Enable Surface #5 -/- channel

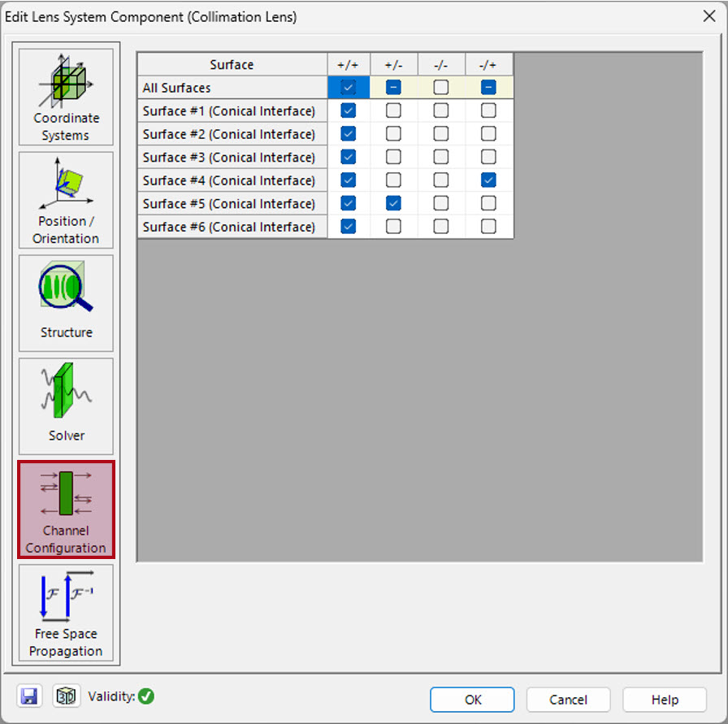(x=440, y=203)
